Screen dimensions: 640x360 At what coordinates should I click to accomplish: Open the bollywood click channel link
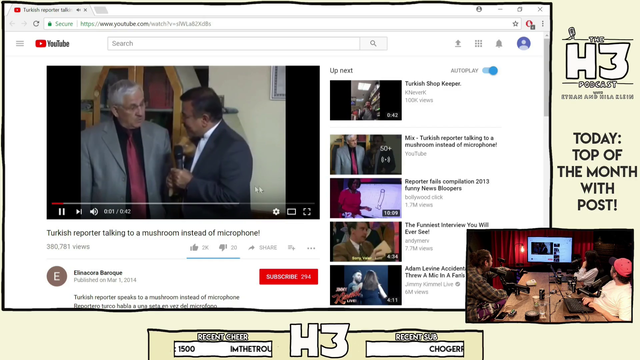pos(424,197)
